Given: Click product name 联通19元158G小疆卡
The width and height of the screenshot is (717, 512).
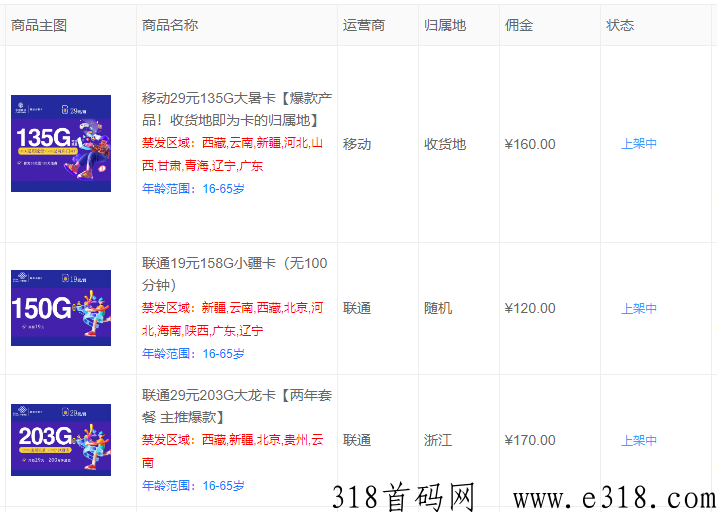Looking at the screenshot, I should pyautogui.click(x=235, y=274).
